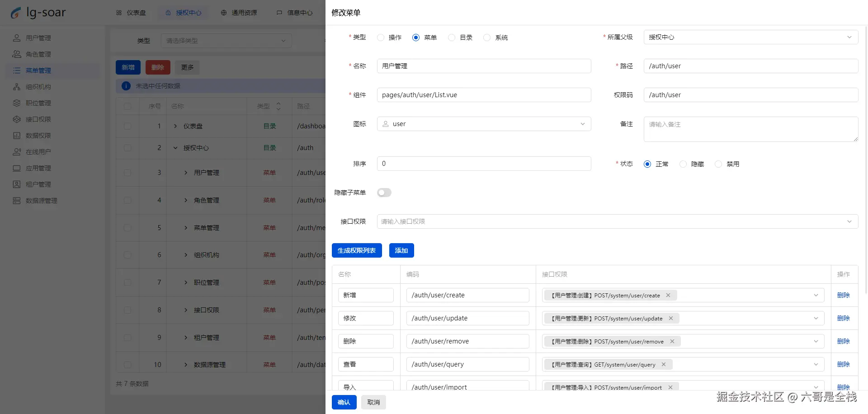
Task: Click the 租户管理 sidebar icon
Action: point(17,184)
